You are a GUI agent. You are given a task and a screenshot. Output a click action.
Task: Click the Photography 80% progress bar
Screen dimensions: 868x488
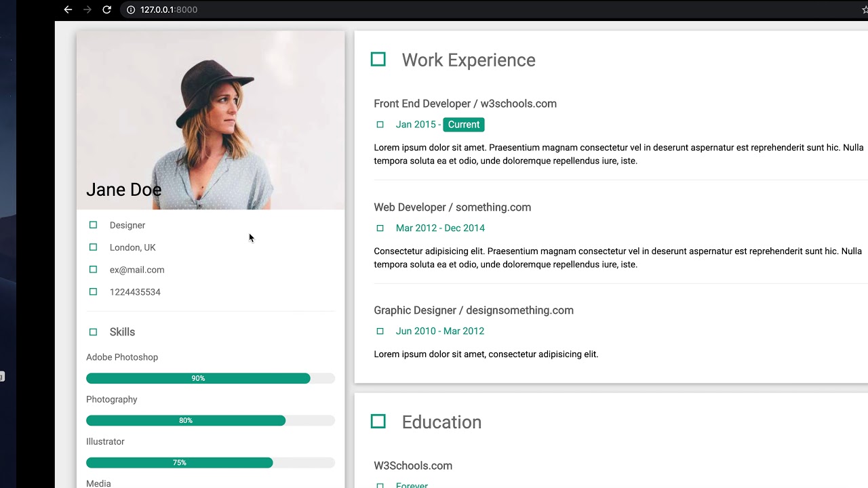tap(186, 421)
